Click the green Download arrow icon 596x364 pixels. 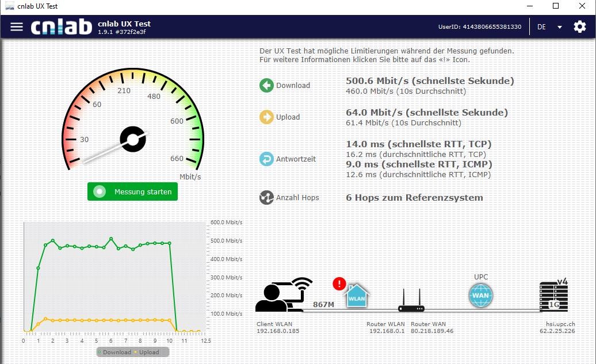(x=266, y=86)
